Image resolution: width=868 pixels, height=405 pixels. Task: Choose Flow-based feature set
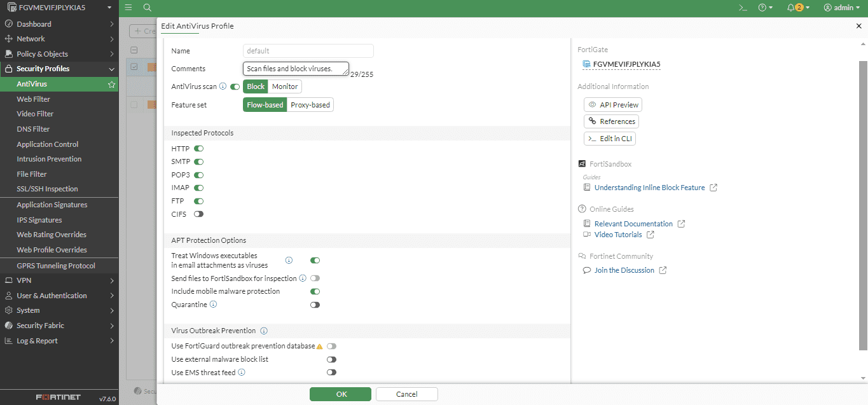click(x=265, y=105)
